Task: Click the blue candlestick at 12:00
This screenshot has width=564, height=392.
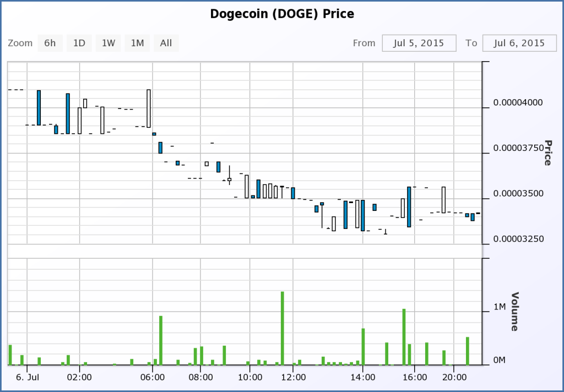Action: (293, 193)
